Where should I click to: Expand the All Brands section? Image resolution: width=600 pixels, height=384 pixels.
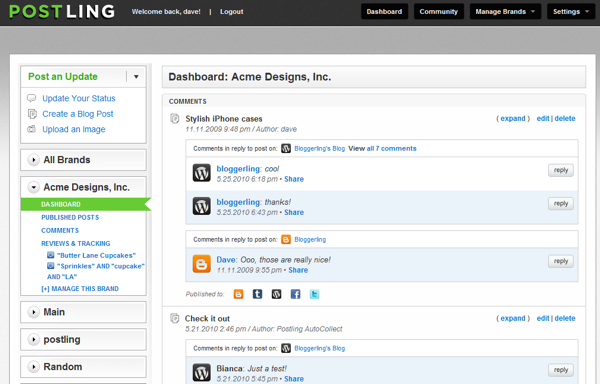(x=34, y=159)
